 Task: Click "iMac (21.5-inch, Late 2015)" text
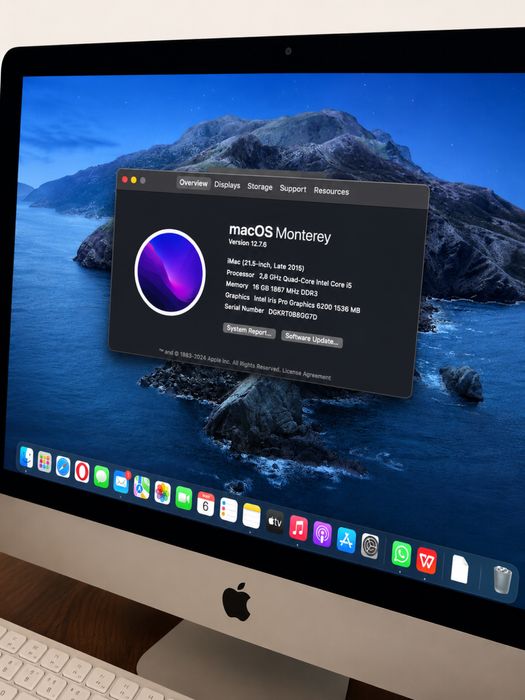[x=265, y=264]
